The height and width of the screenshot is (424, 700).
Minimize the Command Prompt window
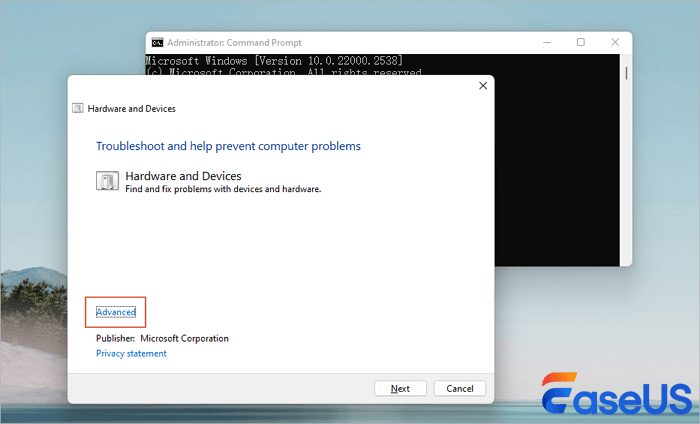click(547, 42)
